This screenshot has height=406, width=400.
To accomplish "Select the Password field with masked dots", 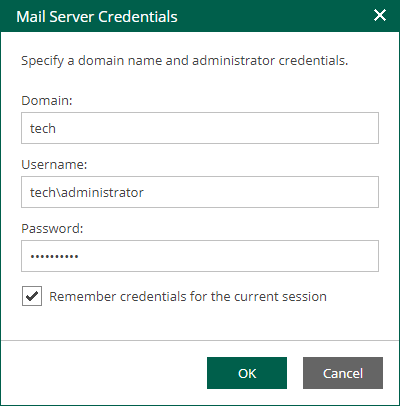I will 200,256.
